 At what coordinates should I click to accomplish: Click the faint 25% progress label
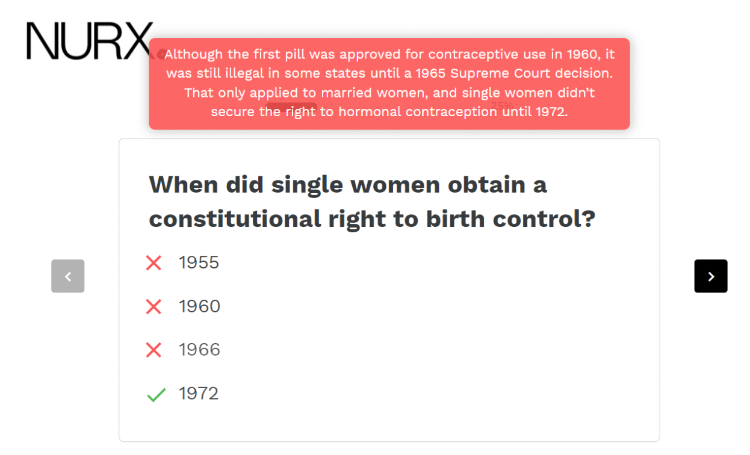[x=502, y=105]
